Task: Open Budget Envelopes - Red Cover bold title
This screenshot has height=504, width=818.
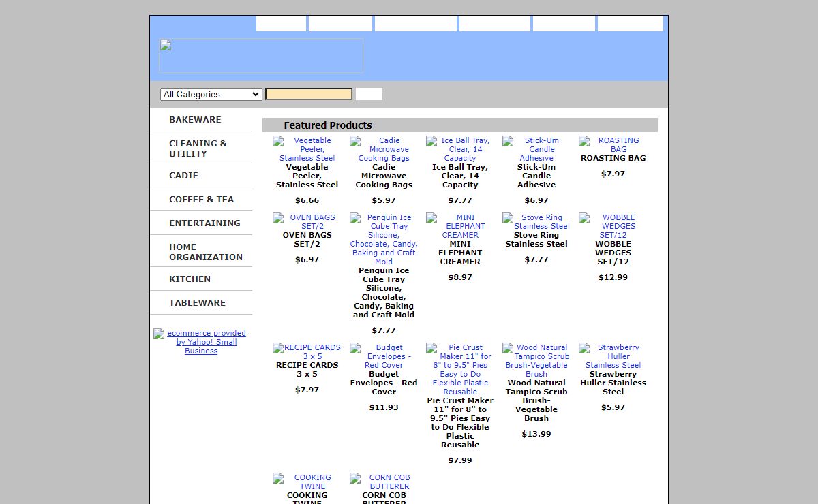Action: point(384,383)
